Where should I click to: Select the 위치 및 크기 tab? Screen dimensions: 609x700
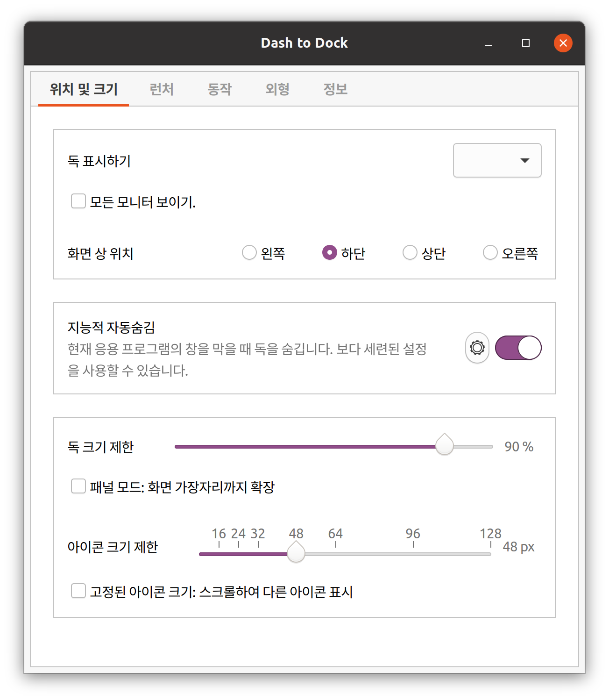(x=84, y=89)
